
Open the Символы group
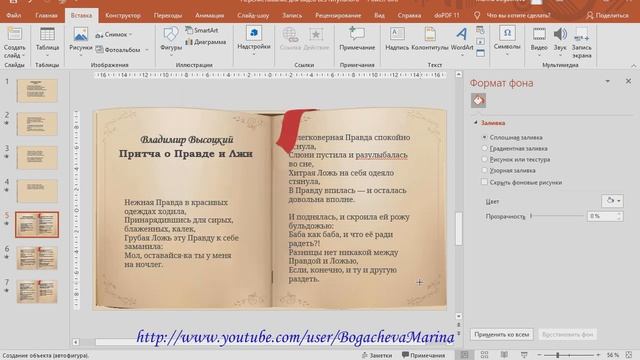pyautogui.click(x=507, y=39)
